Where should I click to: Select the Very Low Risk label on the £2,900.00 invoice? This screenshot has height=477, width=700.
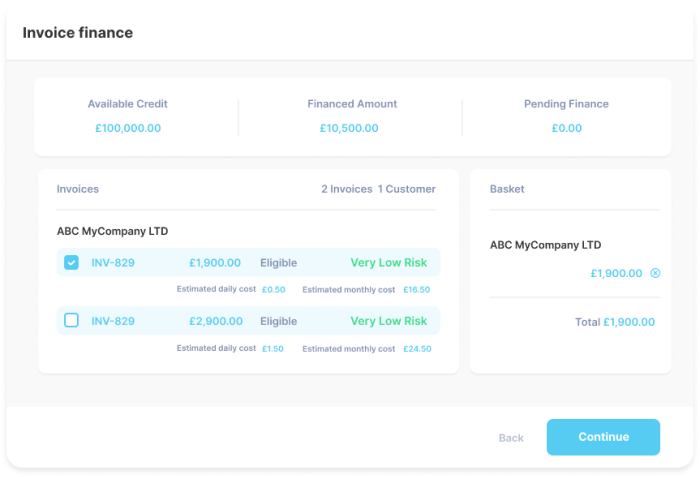[388, 321]
